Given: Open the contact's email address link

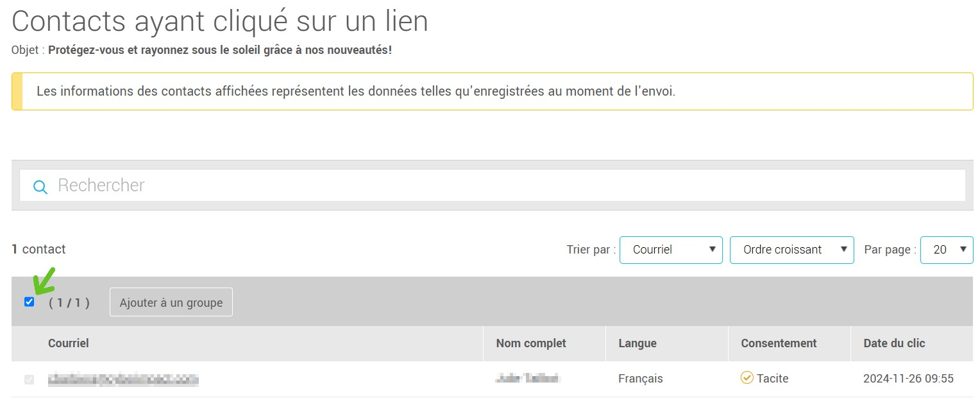Looking at the screenshot, I should coord(122,379).
